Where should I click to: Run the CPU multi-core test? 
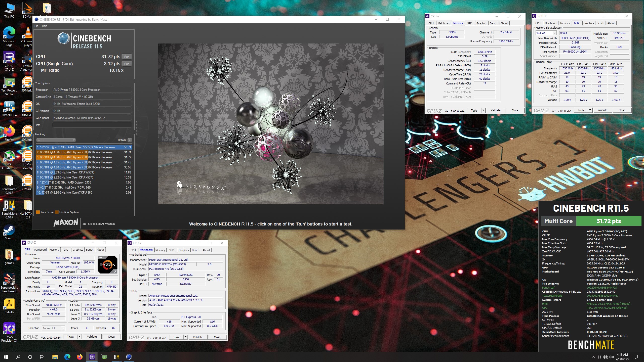click(127, 57)
